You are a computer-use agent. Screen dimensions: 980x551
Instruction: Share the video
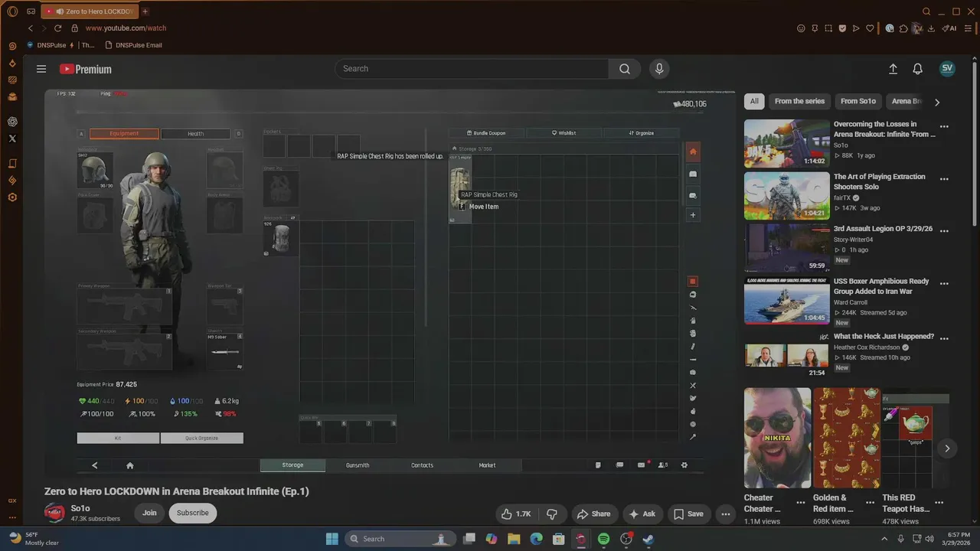tap(593, 514)
